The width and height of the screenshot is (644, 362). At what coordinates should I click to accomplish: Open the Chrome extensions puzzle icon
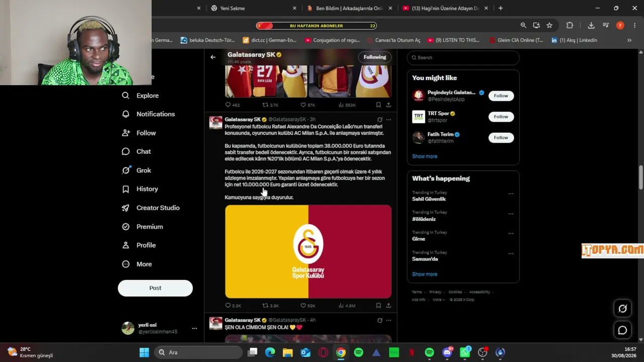tap(570, 26)
